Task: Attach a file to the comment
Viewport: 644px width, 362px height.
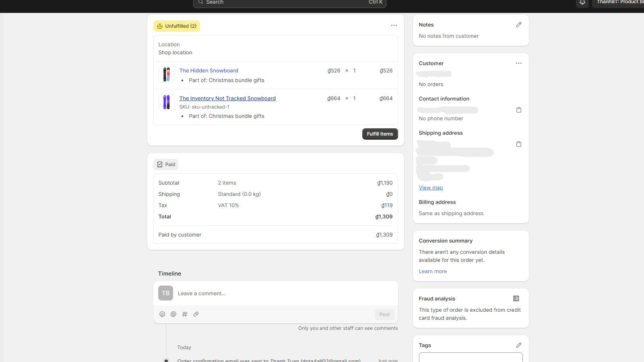Action: (196, 314)
